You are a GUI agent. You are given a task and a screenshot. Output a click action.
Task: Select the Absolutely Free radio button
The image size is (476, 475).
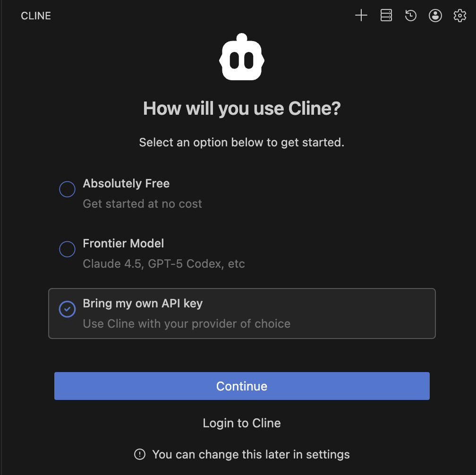click(x=68, y=189)
